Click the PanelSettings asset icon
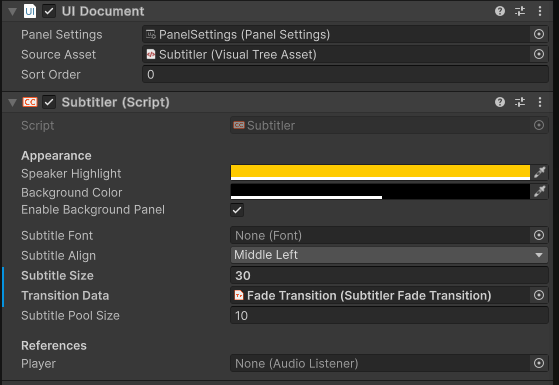Viewport: 559px width, 385px height. click(151, 35)
